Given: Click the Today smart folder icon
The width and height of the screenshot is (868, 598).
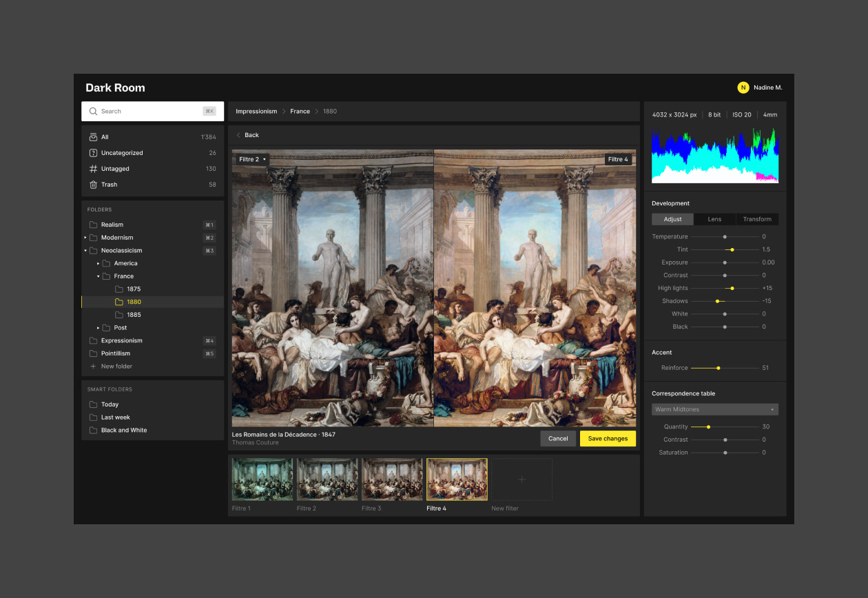Looking at the screenshot, I should [93, 404].
